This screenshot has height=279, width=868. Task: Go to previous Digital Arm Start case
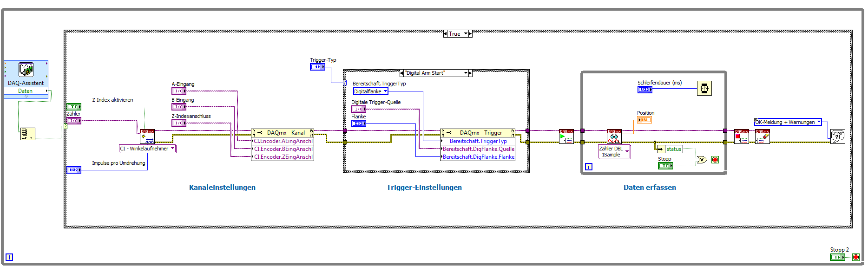[x=401, y=73]
